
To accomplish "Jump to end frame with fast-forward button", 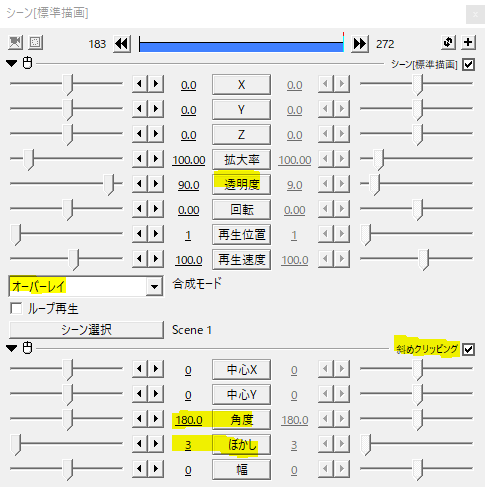I will pos(360,44).
